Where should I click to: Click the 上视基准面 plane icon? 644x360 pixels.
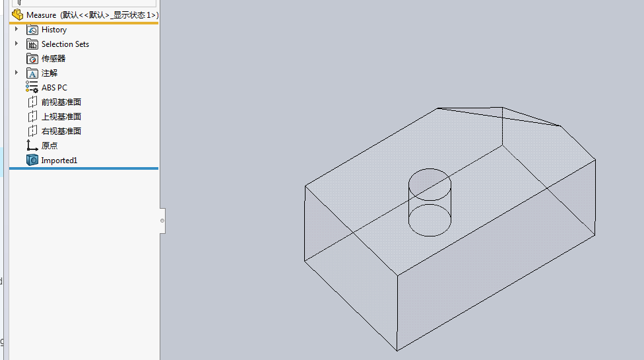click(32, 117)
